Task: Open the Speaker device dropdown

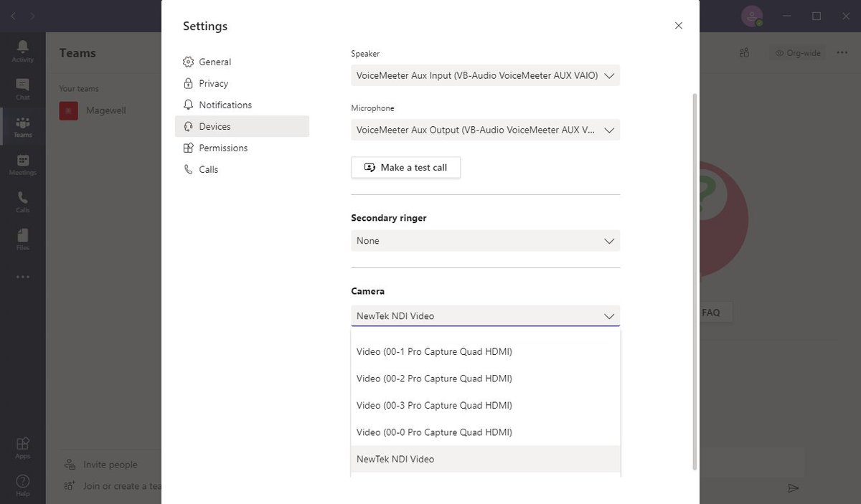Action: coord(485,75)
